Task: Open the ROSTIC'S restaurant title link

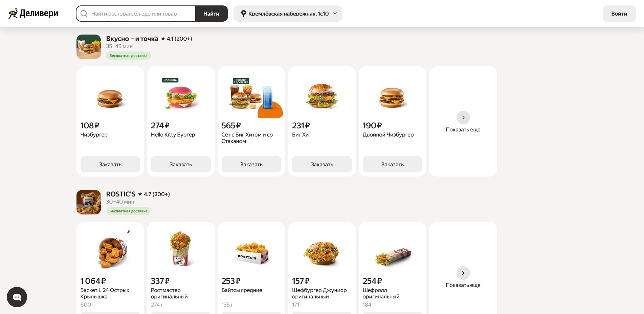Action: 121,194
